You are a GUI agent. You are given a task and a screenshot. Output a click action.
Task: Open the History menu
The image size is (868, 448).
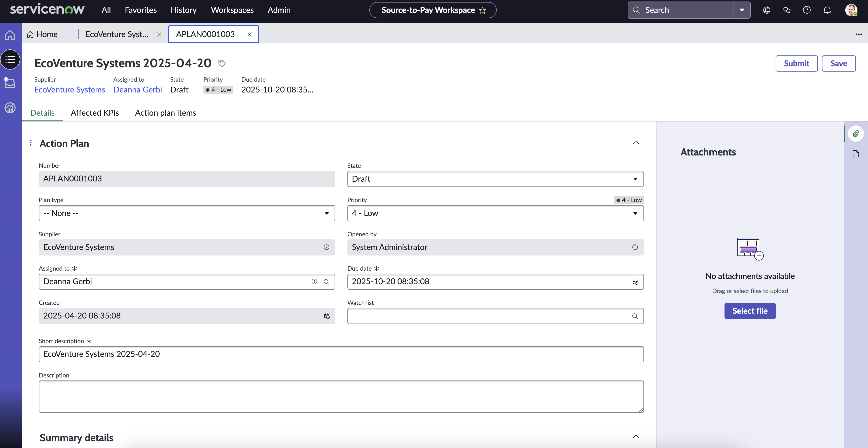[x=184, y=10]
